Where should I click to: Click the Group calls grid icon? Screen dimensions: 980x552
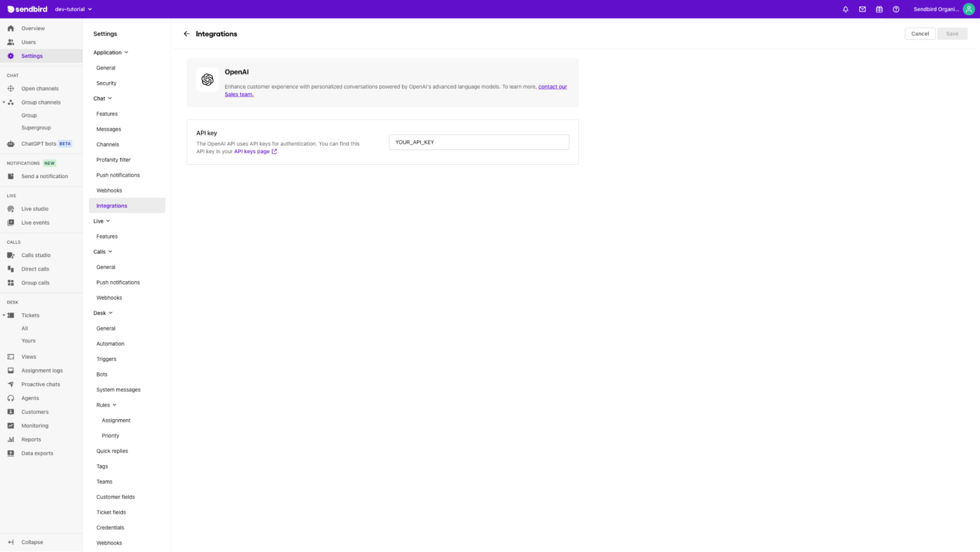[11, 283]
